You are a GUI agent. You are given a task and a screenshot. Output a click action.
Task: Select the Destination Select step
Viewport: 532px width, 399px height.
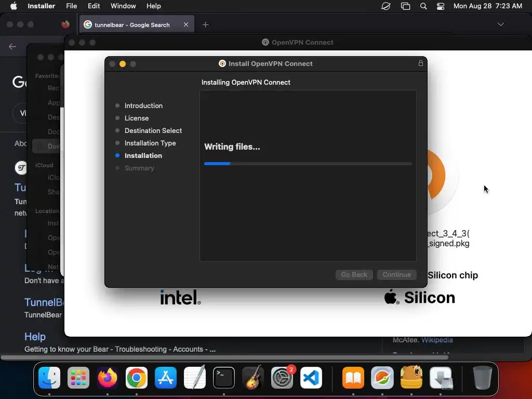click(x=153, y=130)
